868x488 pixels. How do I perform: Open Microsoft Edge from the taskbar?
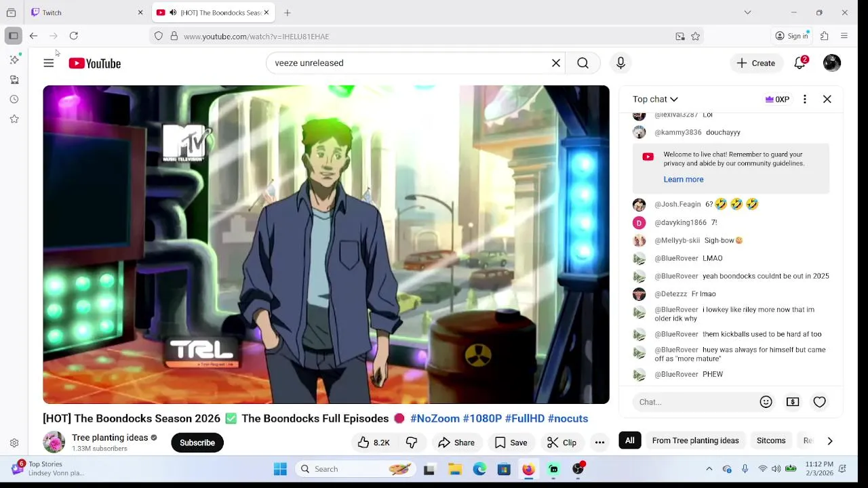(479, 469)
